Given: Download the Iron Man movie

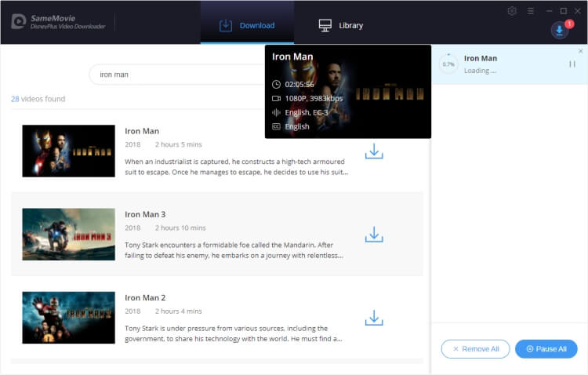Looking at the screenshot, I should [374, 151].
